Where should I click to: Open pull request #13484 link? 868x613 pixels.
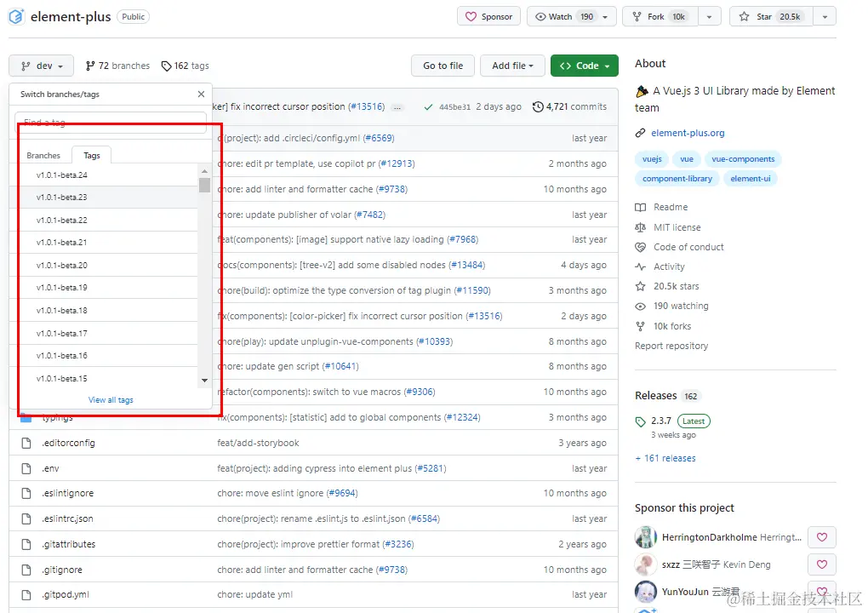(466, 266)
